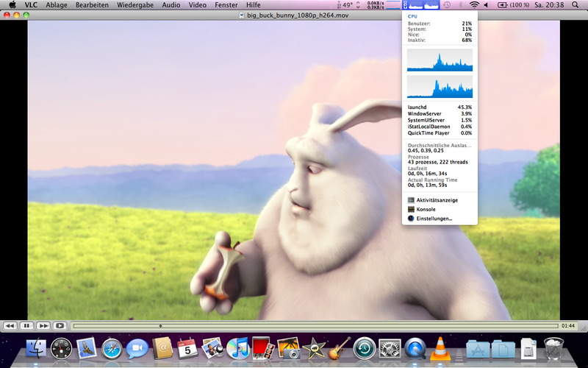Open Time Machine from the Dock
Image resolution: width=588 pixels, height=368 pixels.
point(364,348)
